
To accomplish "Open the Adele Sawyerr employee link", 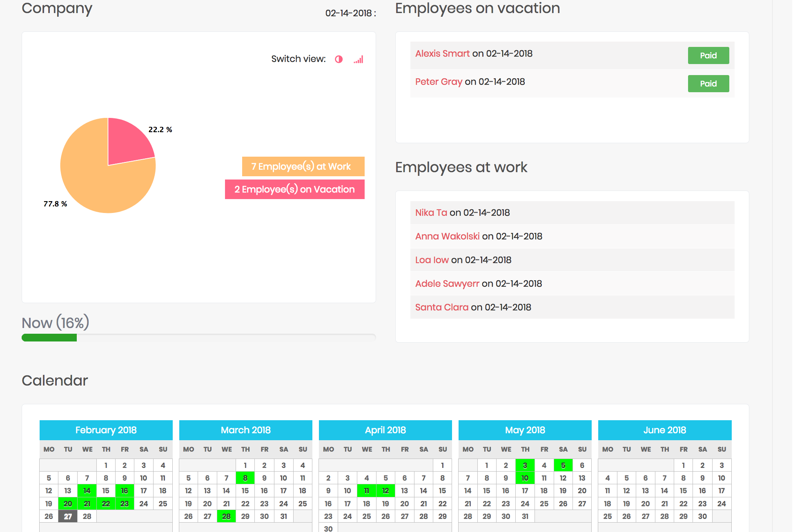I will click(447, 284).
